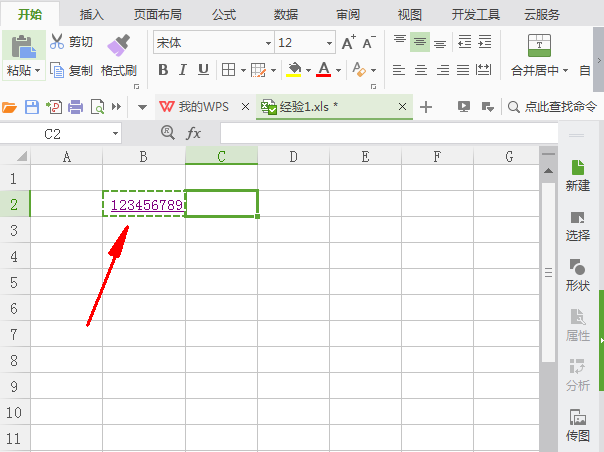This screenshot has width=604, height=452.
Task: Click the increase font size icon
Action: 348,43
